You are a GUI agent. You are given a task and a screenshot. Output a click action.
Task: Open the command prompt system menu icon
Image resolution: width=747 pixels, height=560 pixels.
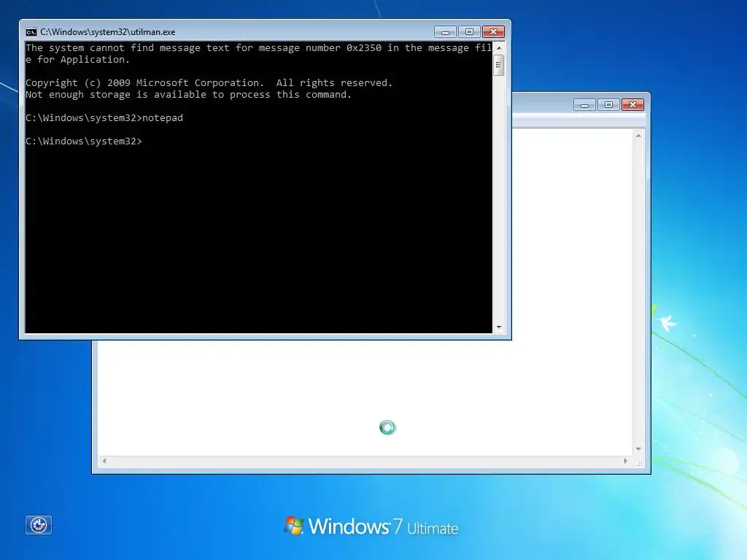31,32
